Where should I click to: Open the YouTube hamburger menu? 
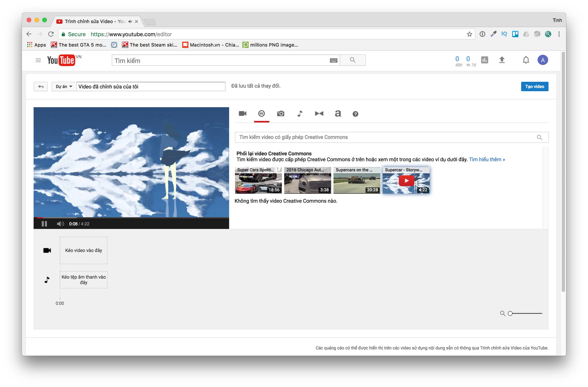coord(38,60)
